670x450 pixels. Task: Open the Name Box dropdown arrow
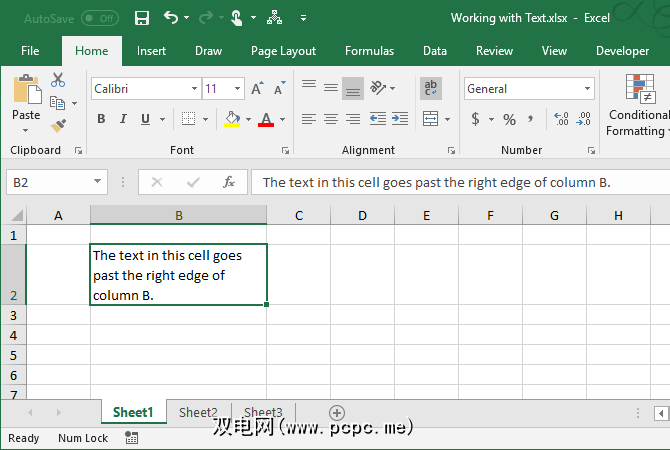[x=98, y=182]
